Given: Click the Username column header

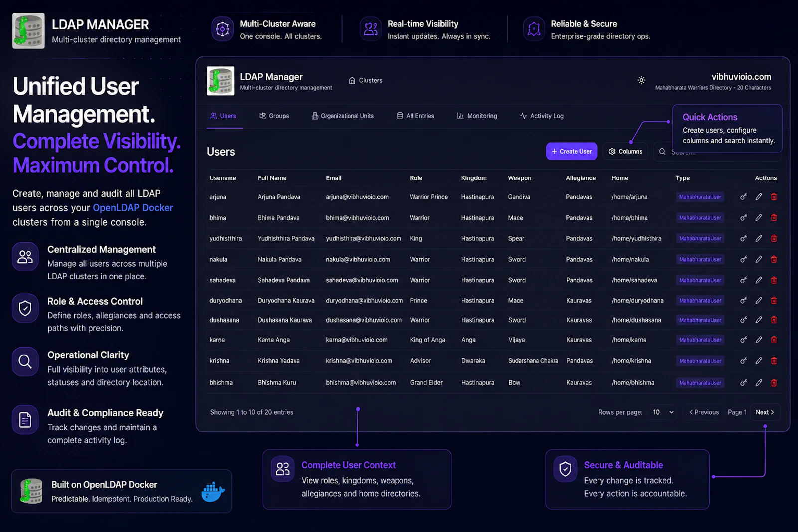Looking at the screenshot, I should click(x=223, y=178).
